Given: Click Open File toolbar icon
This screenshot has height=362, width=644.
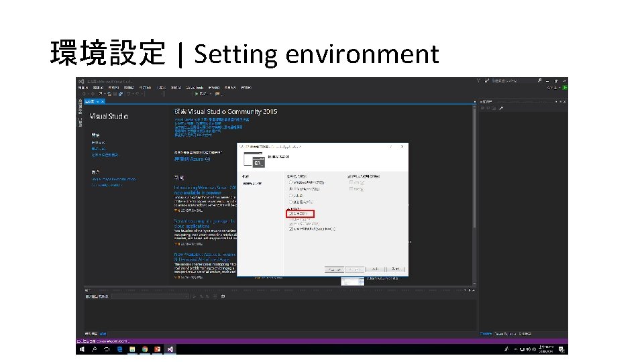Looking at the screenshot, I should [109, 94].
